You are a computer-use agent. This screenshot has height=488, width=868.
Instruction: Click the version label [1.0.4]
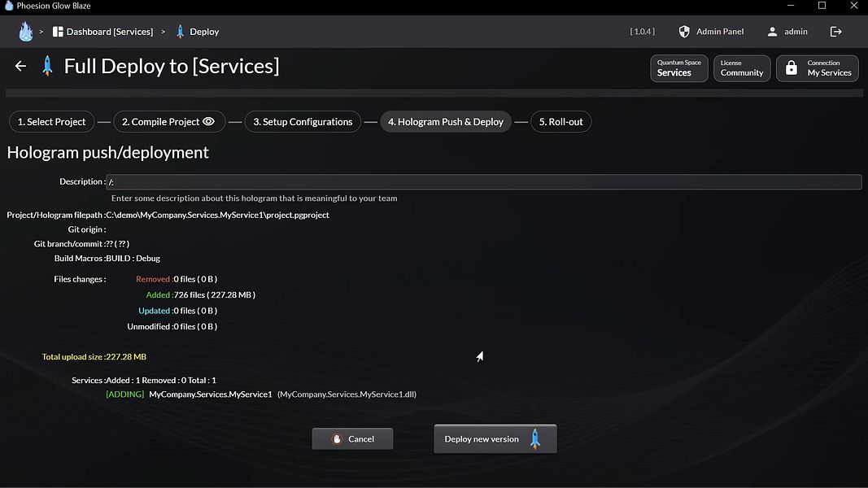click(642, 32)
